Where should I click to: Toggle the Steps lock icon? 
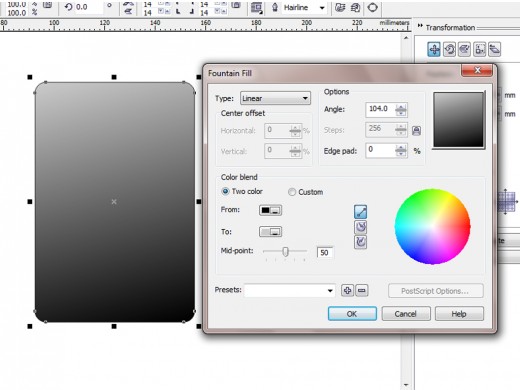[416, 130]
